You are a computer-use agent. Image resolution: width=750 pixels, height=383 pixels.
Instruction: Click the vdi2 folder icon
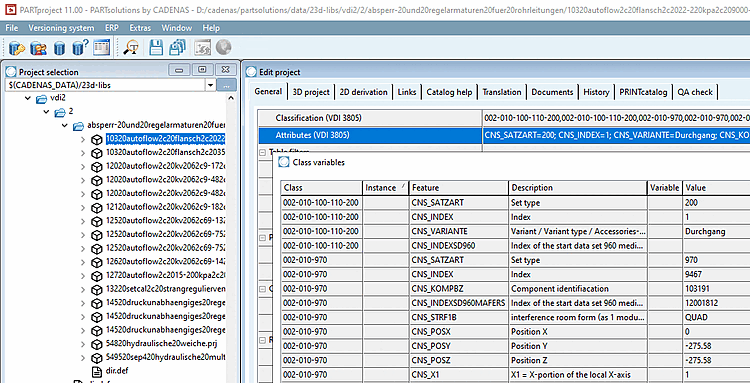click(x=42, y=98)
